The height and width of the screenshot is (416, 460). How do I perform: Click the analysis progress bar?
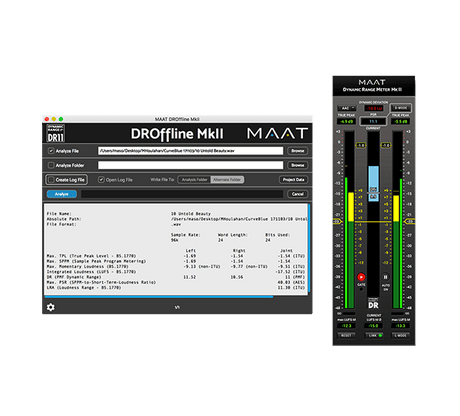pyautogui.click(x=182, y=194)
